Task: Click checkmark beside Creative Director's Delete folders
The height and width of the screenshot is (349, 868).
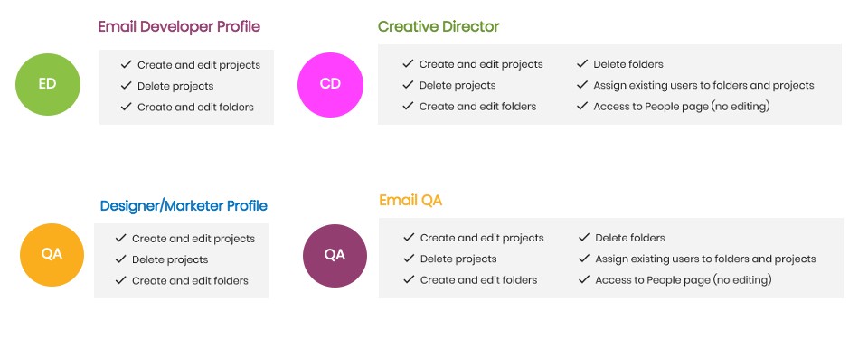Action: (581, 64)
